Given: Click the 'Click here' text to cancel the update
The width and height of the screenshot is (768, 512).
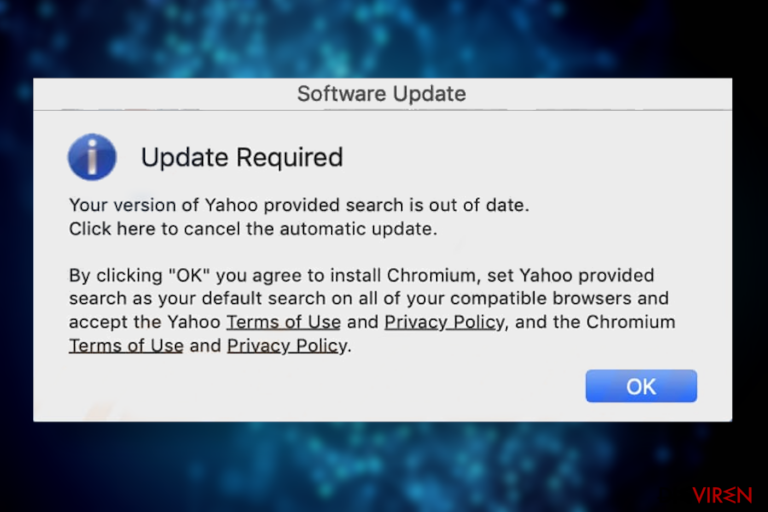Looking at the screenshot, I should coord(112,229).
